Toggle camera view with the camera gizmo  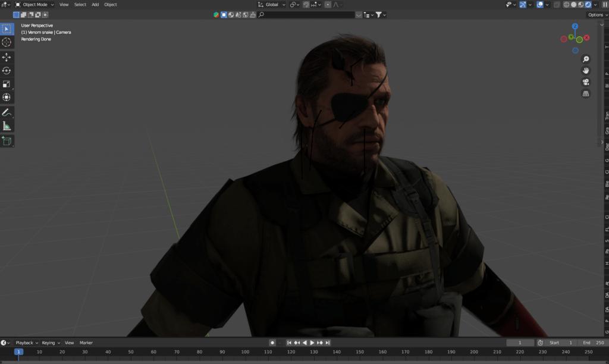[x=586, y=82]
